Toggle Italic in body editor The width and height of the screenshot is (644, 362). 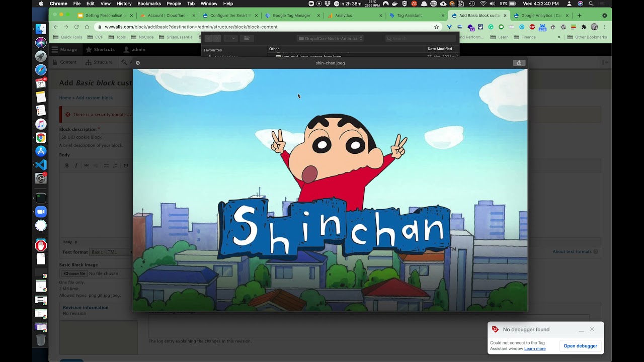pos(76,165)
